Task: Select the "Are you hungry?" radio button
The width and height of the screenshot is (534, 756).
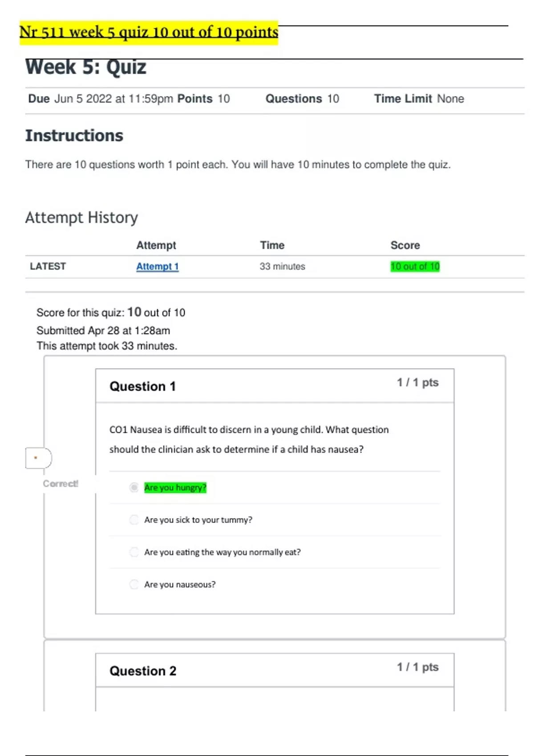Action: (x=134, y=488)
